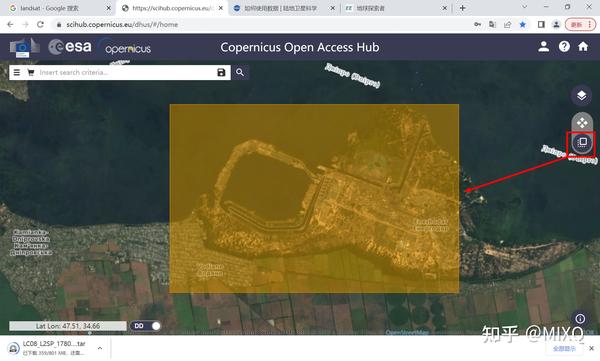Image resolution: width=600 pixels, height=361 pixels.
Task: Toggle the DD coordinate format switch
Action: (x=145, y=326)
